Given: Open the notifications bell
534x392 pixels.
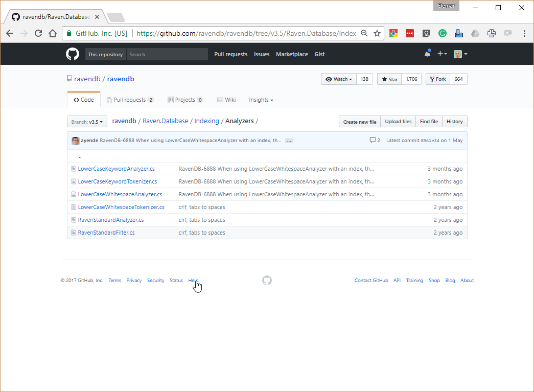Looking at the screenshot, I should [x=427, y=54].
